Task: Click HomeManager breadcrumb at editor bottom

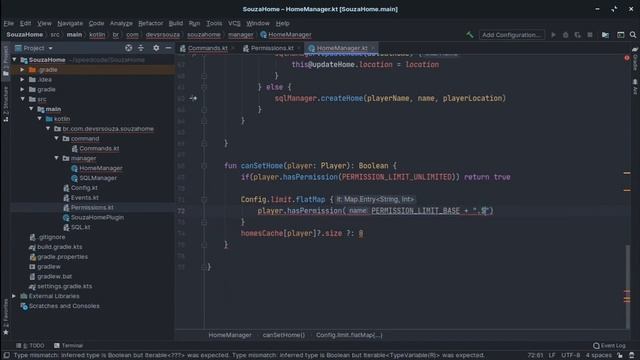Action: tap(230, 335)
